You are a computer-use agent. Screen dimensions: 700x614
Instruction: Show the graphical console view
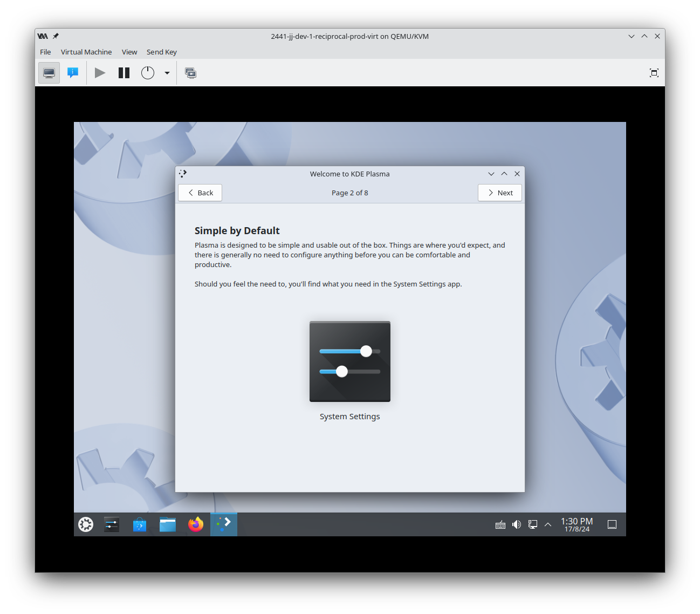pos(49,73)
